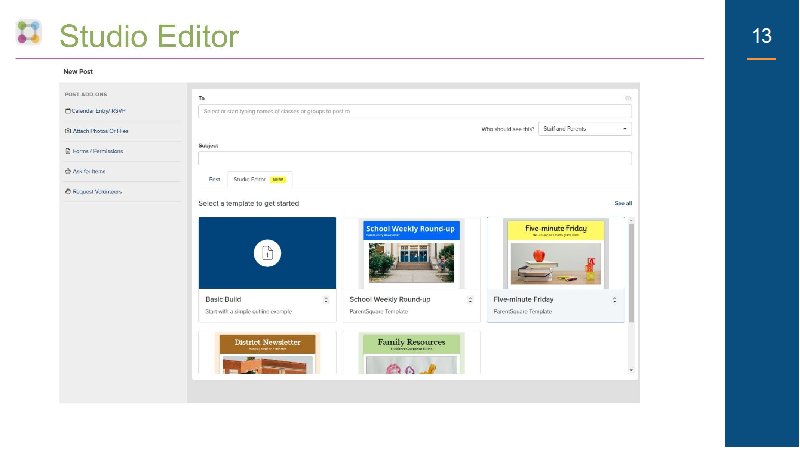Image resolution: width=800 pixels, height=450 pixels.
Task: Open Attach Photos Or Files add-on
Action: 96,131
